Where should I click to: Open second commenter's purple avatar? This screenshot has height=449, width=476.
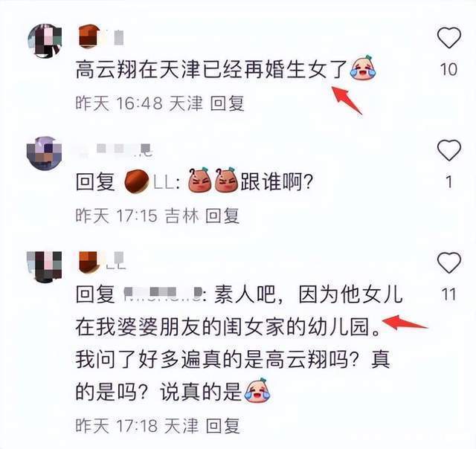[45, 153]
